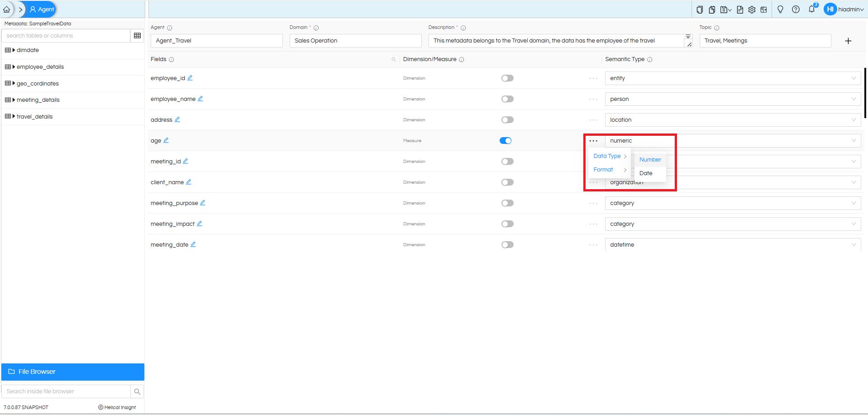The image size is (868, 415).
Task: Edit meeting_purpose via pencil icon
Action: pyautogui.click(x=203, y=203)
